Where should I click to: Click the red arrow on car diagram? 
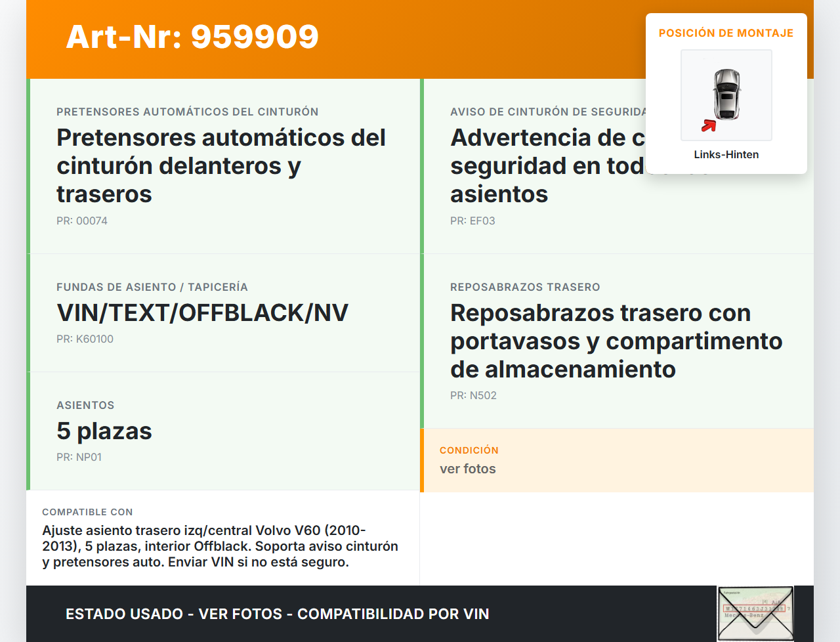coord(708,125)
